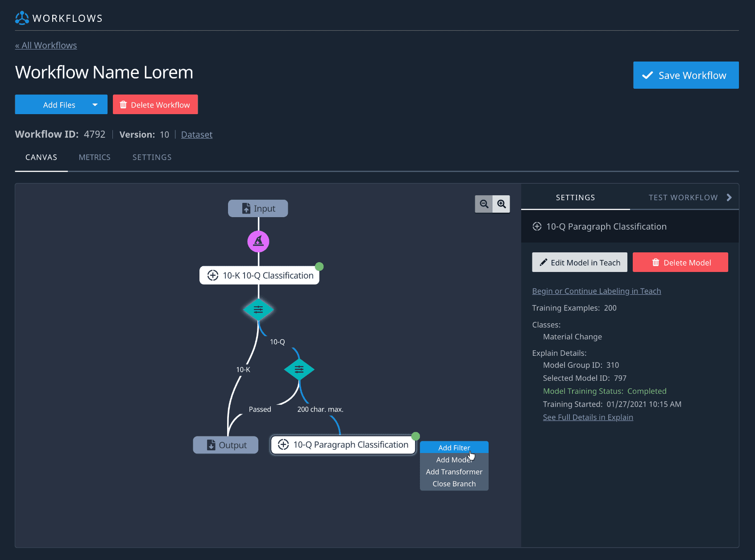Select the Output node
This screenshot has height=560, width=755.
[x=226, y=445]
